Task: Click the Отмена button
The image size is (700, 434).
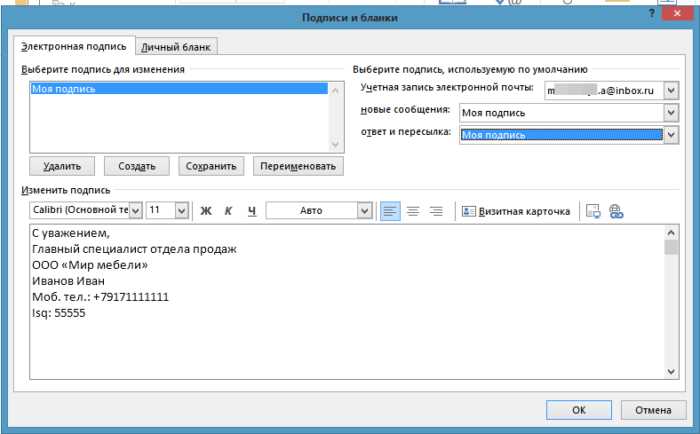Action: (x=654, y=410)
